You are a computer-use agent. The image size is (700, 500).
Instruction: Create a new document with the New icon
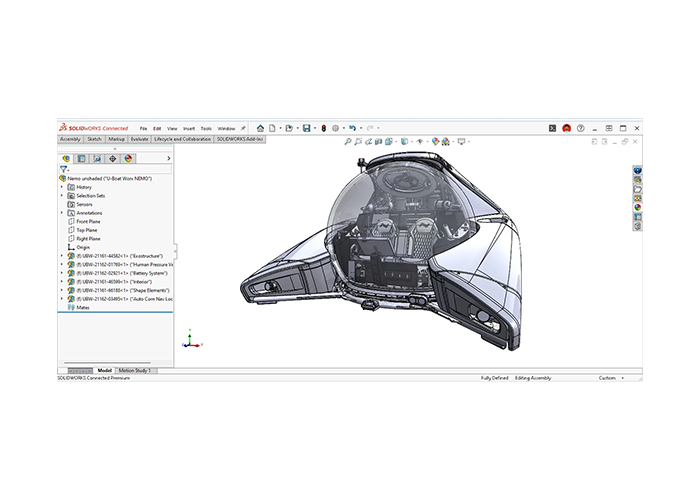click(x=272, y=128)
